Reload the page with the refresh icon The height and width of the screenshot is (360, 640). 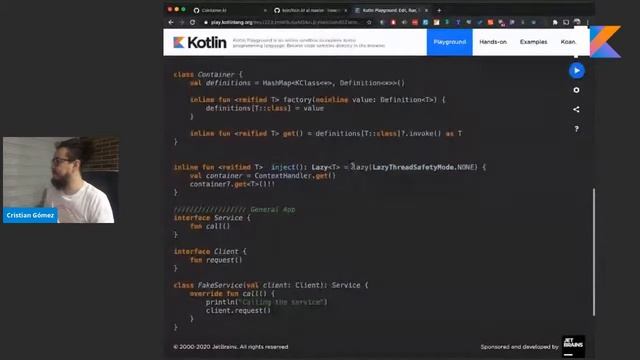[x=192, y=22]
